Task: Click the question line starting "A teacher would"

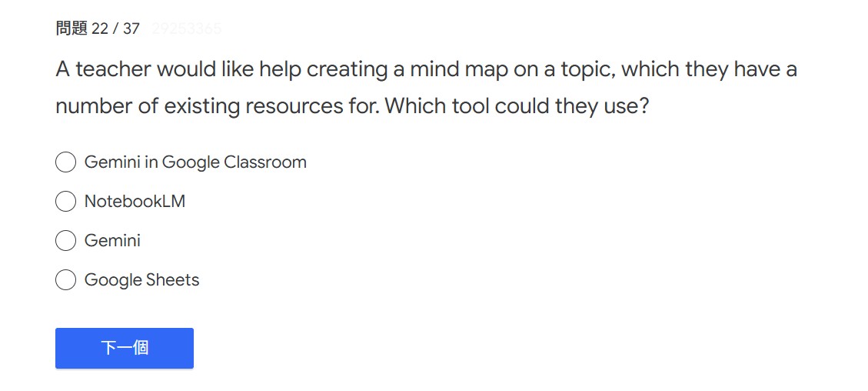Action: pos(426,70)
